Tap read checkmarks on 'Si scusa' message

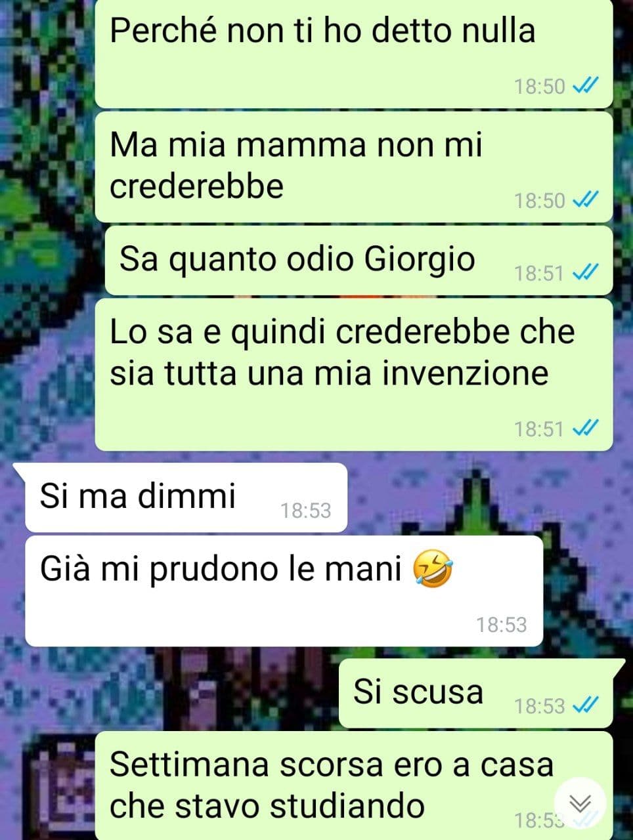(585, 705)
